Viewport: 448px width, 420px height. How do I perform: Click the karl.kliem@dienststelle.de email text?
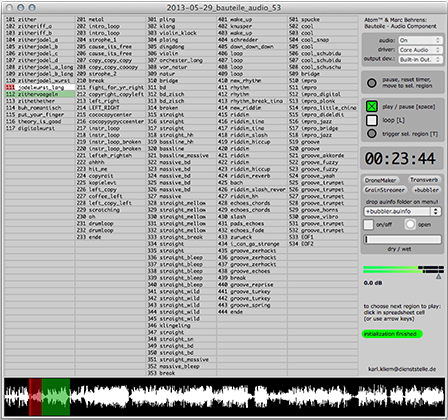[402, 369]
